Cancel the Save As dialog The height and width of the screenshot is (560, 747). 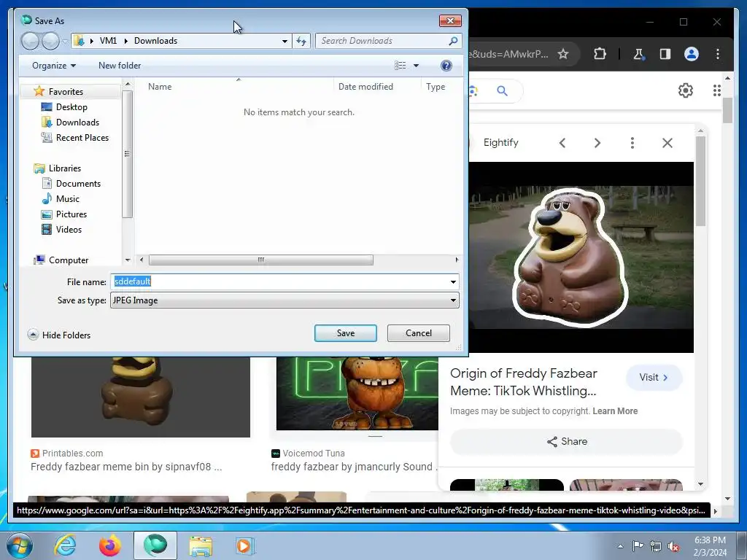point(418,333)
